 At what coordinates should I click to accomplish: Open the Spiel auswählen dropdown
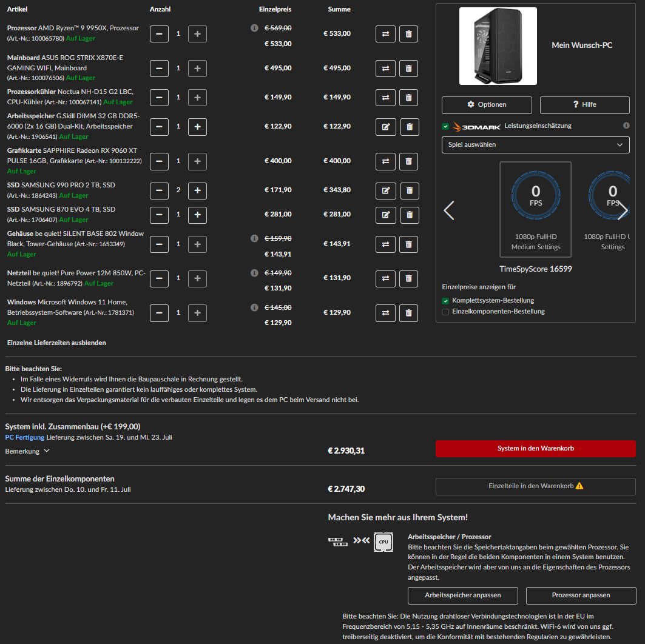tap(535, 145)
